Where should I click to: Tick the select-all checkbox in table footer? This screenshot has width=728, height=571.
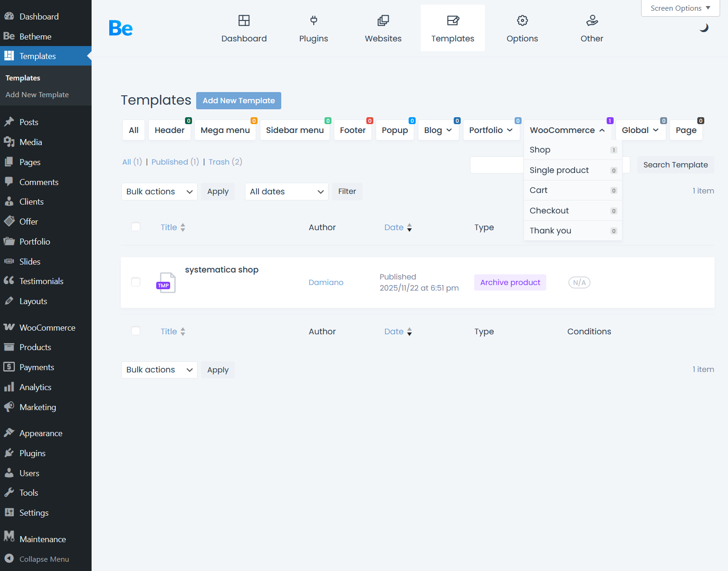(x=136, y=331)
